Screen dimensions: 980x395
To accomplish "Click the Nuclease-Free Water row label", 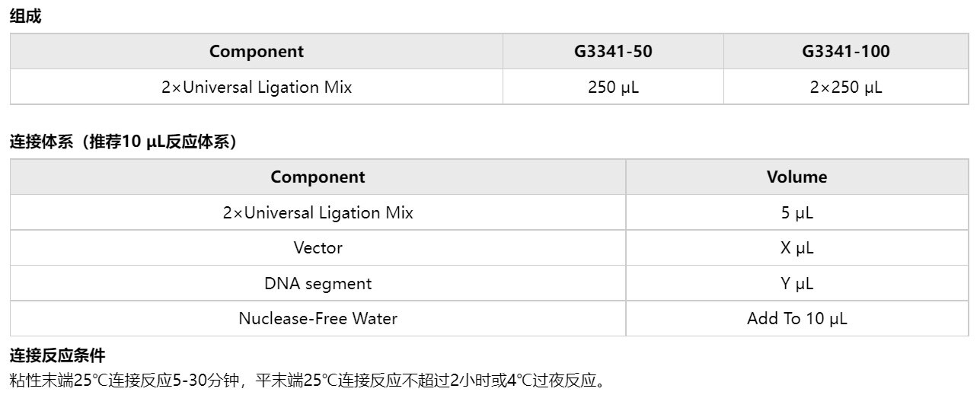I will click(318, 318).
